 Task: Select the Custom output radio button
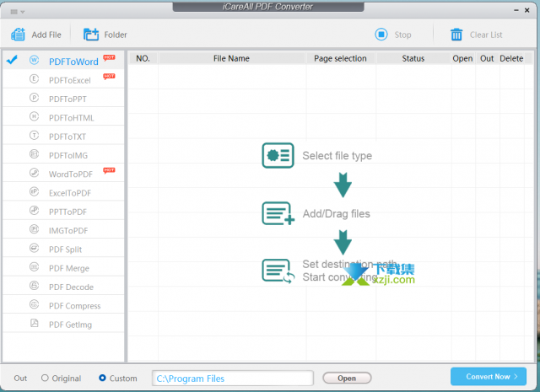point(102,378)
